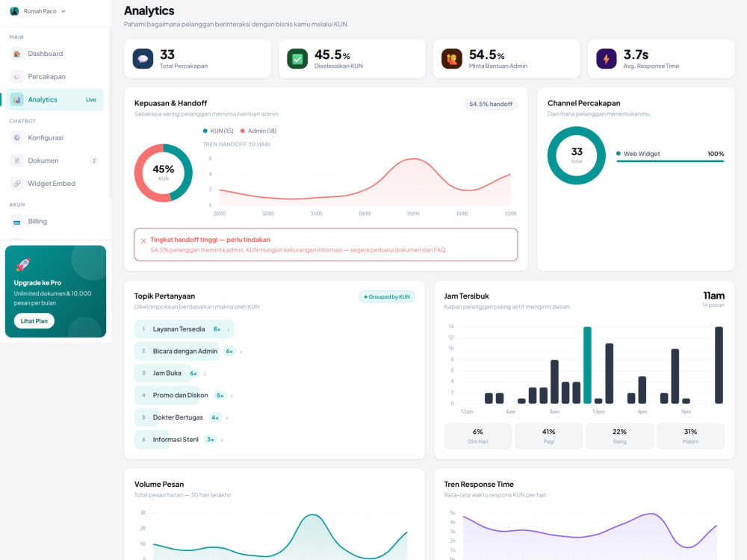Viewport: 747px width, 560px height.
Task: Click the Minta Bantuan Admin icon
Action: (452, 59)
